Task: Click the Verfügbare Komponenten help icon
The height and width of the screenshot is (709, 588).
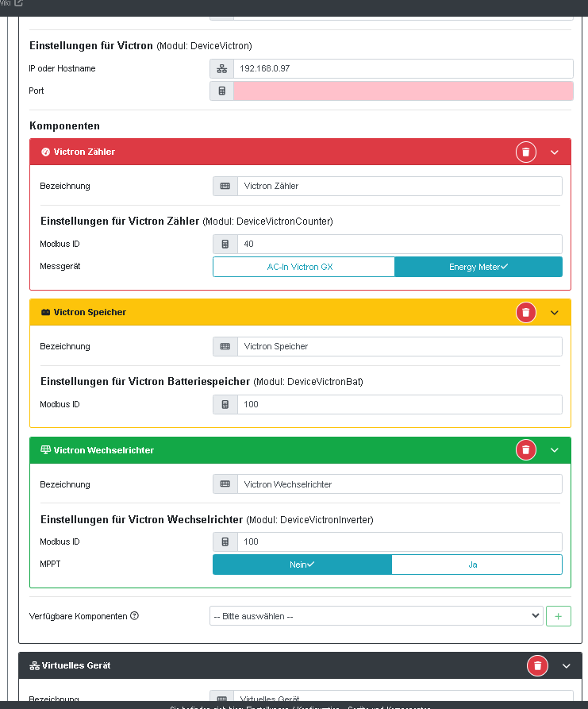Action: tap(134, 616)
